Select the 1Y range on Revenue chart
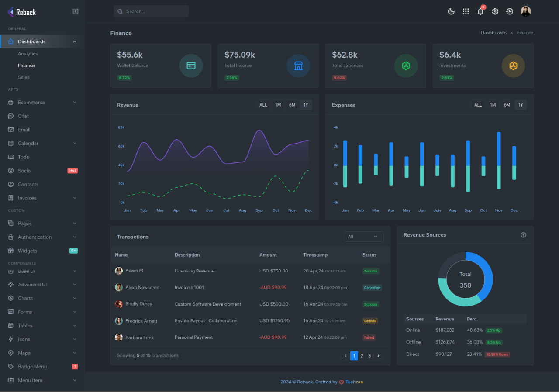 pos(306,105)
